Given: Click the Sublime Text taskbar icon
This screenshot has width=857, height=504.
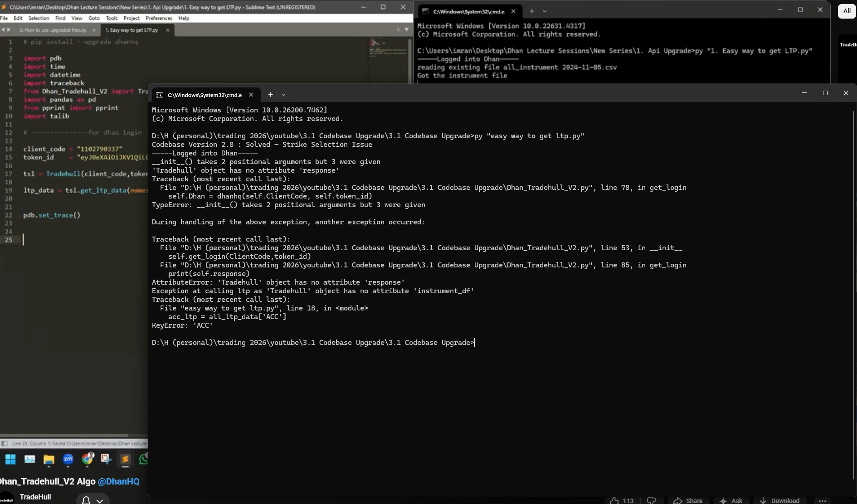Looking at the screenshot, I should click(125, 459).
